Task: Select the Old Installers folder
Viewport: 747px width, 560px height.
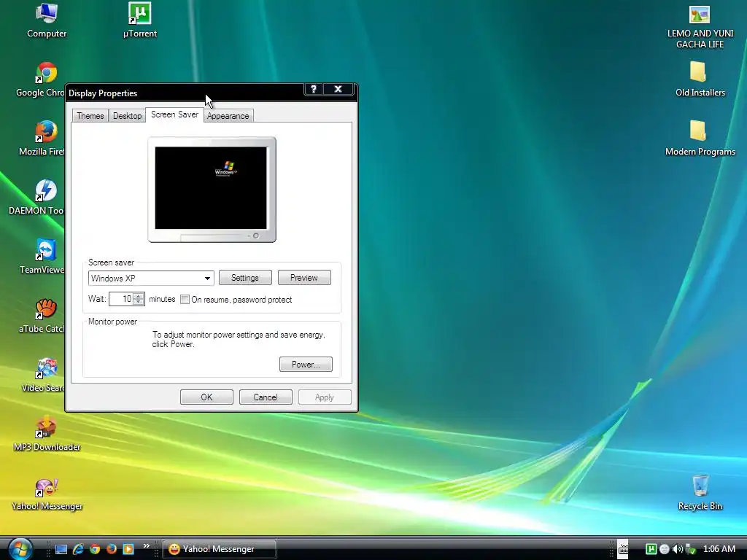Action: pos(700,79)
